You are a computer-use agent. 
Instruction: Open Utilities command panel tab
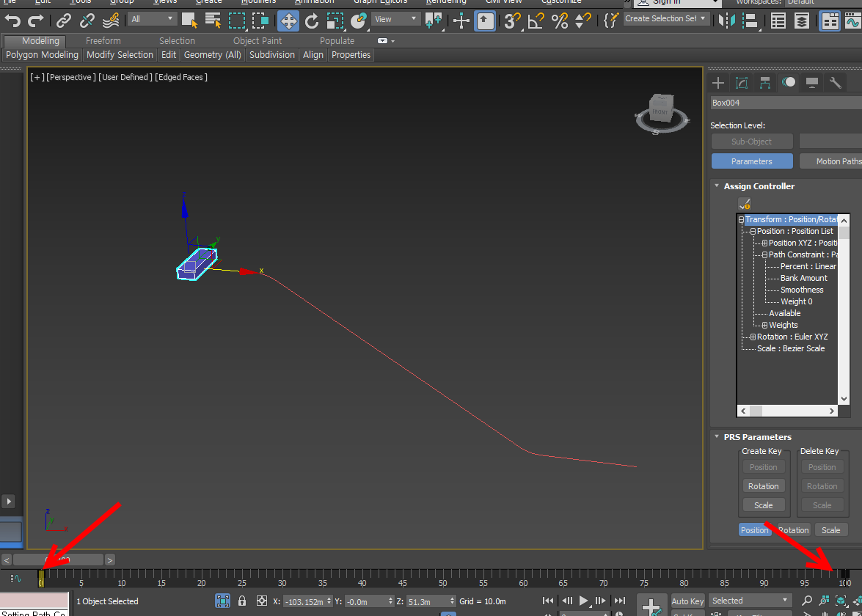pos(835,83)
